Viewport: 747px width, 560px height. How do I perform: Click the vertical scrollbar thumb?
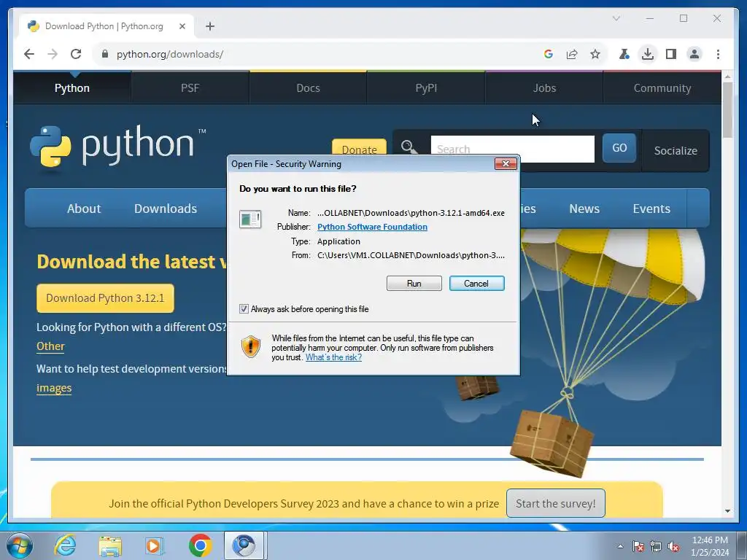727,110
